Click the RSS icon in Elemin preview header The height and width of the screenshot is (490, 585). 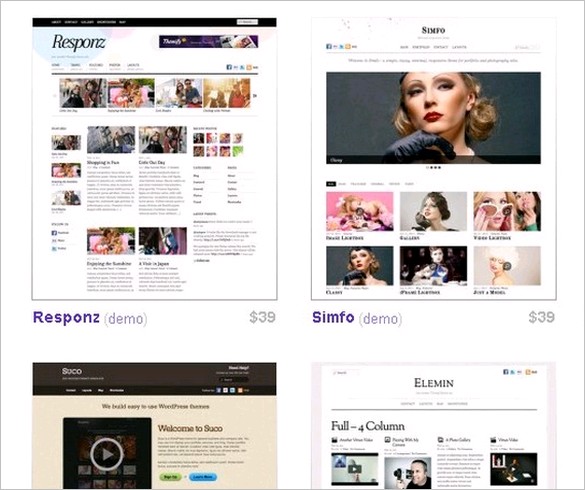(528, 372)
